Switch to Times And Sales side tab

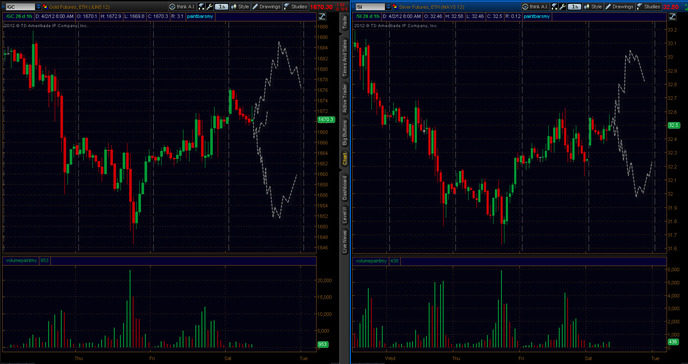coord(344,58)
